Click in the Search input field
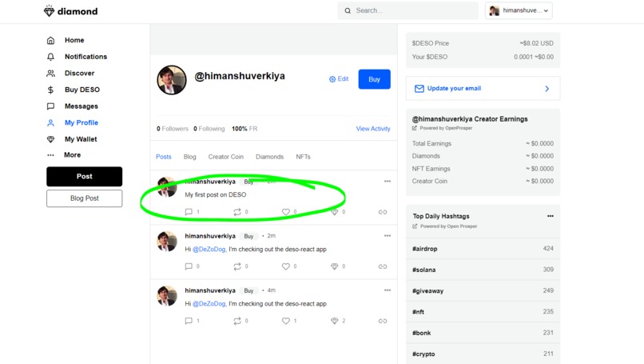Image resolution: width=644 pixels, height=364 pixels. [x=407, y=10]
